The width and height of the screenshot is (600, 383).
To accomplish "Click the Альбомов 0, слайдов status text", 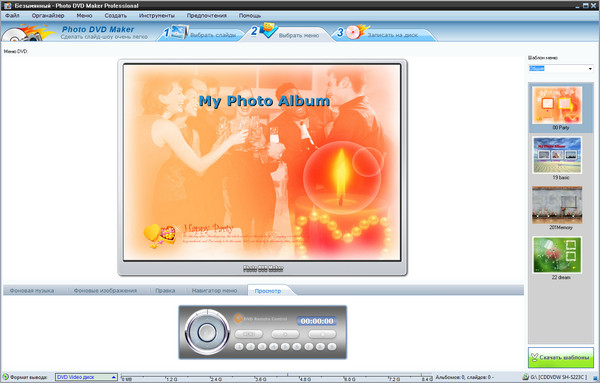I will [464, 378].
